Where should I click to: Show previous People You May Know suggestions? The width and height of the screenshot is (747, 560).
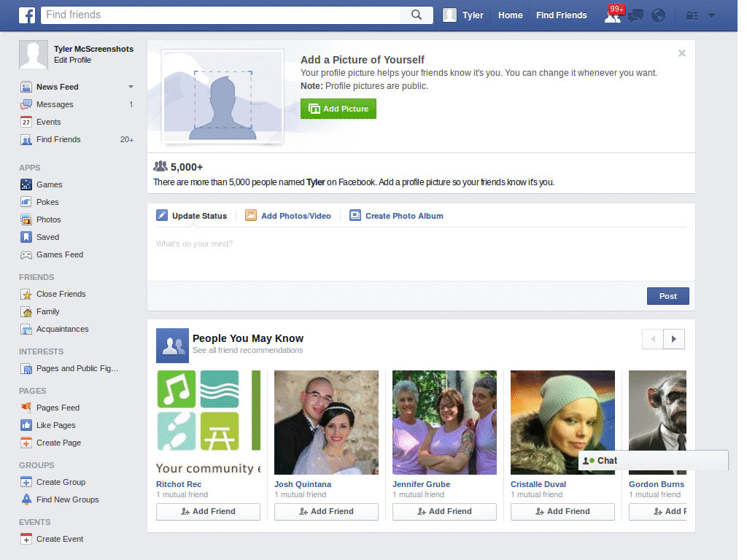point(653,339)
